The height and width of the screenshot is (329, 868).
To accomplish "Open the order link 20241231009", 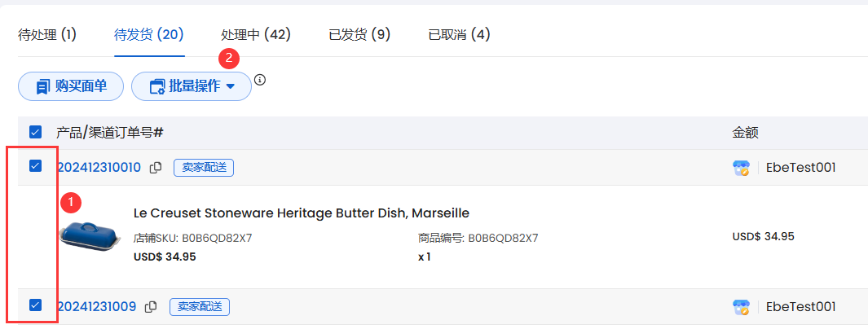I will (98, 307).
